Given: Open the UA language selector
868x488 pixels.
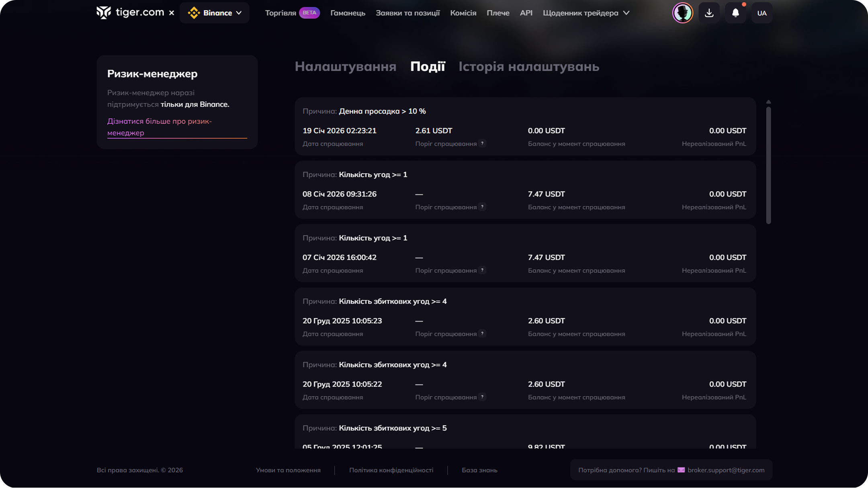Looking at the screenshot, I should [762, 13].
